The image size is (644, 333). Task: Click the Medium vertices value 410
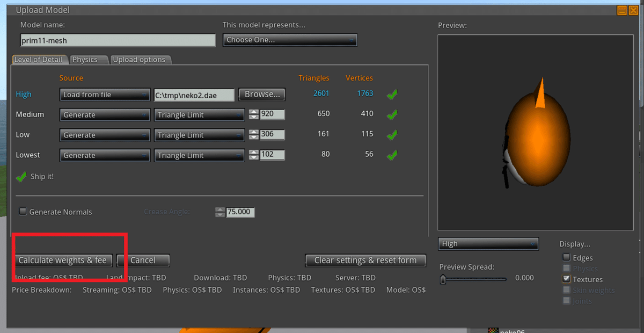pos(367,114)
